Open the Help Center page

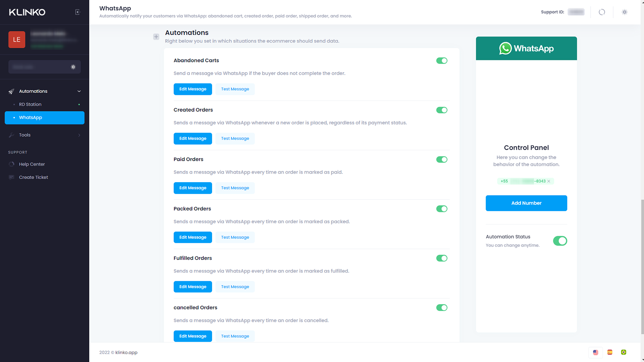(32, 164)
